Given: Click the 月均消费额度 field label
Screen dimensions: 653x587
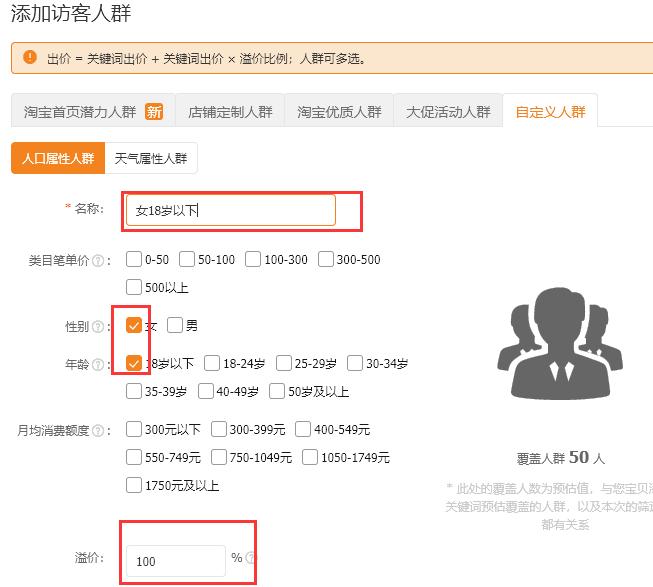Looking at the screenshot, I should (53, 430).
